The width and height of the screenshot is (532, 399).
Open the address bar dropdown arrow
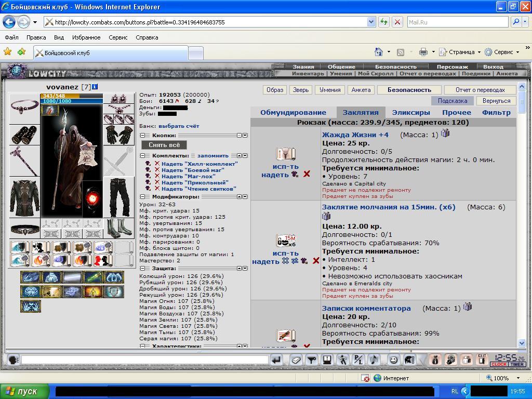click(371, 22)
